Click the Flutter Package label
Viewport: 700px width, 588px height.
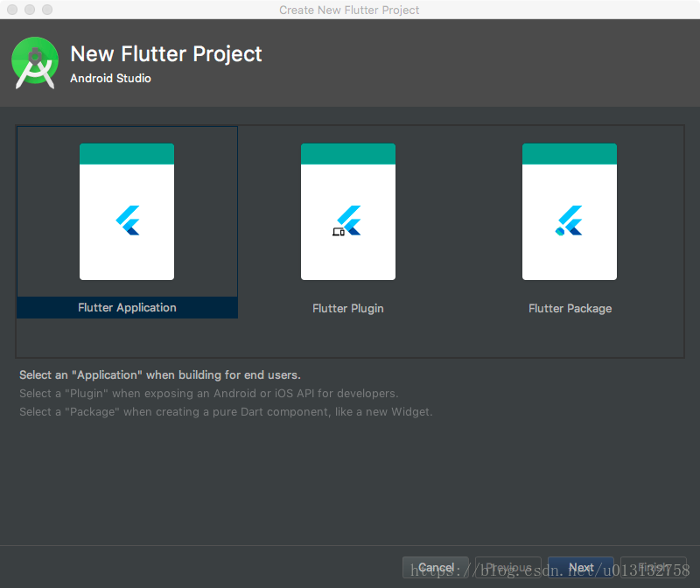click(570, 309)
